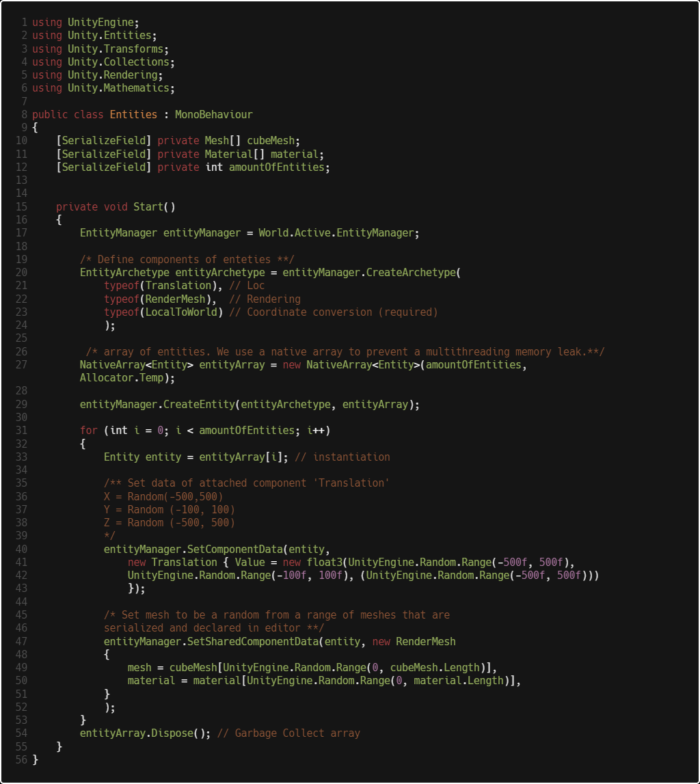Click the '// Rendering' comment
This screenshot has width=700, height=784.
pos(265,299)
